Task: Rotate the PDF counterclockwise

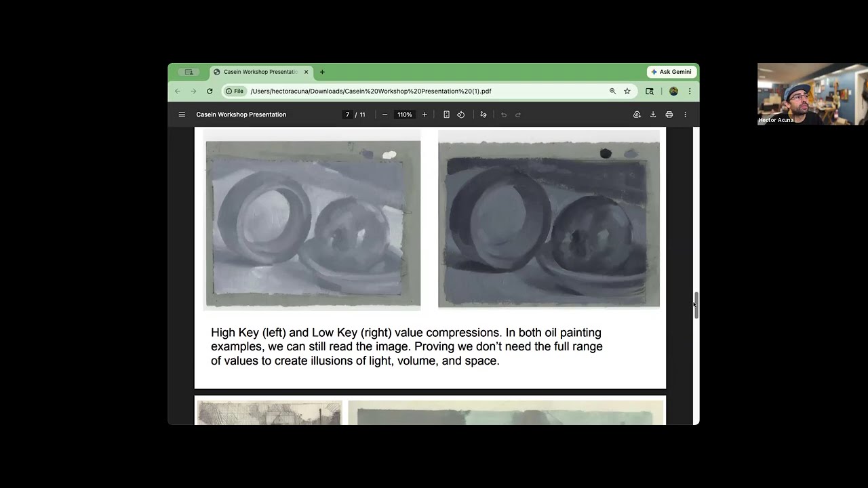Action: pyautogui.click(x=461, y=115)
